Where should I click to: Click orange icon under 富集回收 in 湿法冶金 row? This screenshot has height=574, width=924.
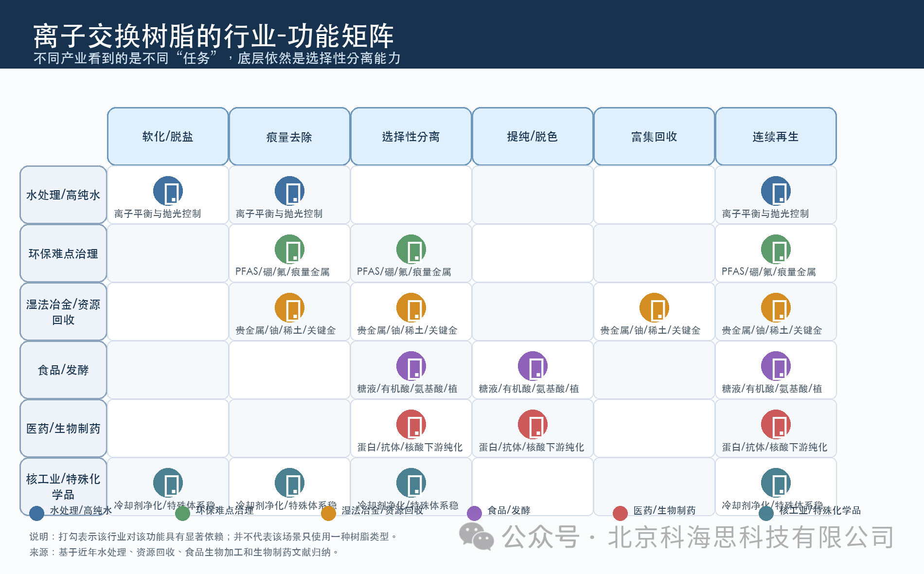[654, 308]
